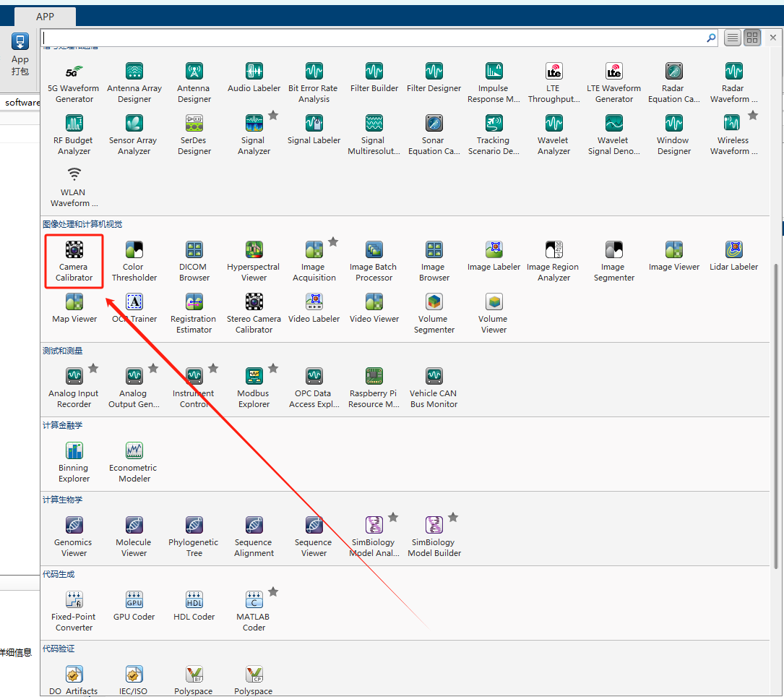Toggle favorite star on Signal Analyzer
Viewport: 784px width, 697px height.
[x=274, y=116]
